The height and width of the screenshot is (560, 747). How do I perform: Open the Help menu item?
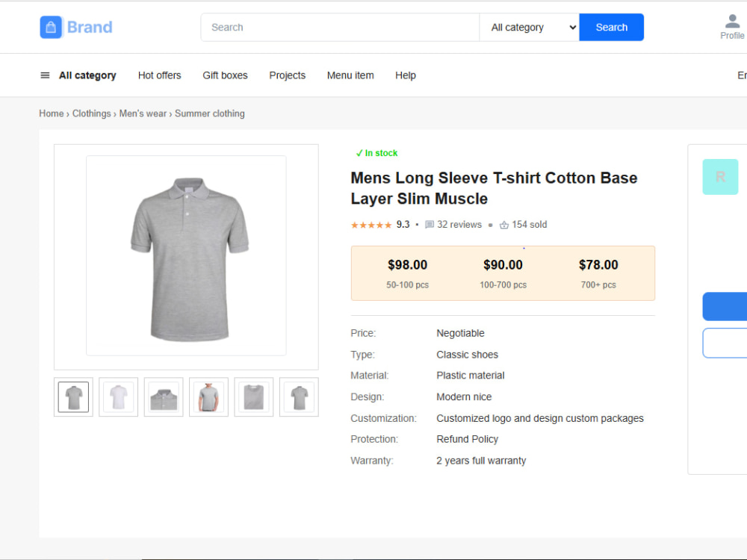(x=406, y=75)
